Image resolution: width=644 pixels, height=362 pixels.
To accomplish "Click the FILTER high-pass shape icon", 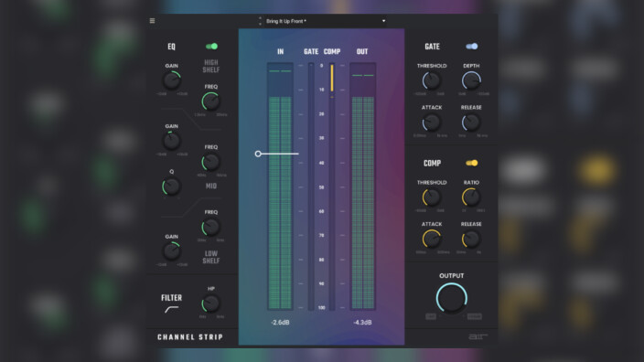I will coord(172,310).
